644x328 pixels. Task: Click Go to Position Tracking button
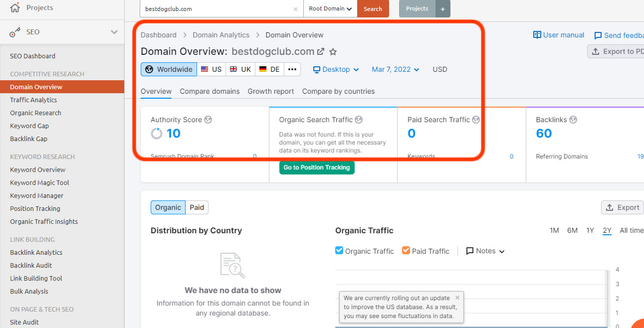[x=317, y=167]
